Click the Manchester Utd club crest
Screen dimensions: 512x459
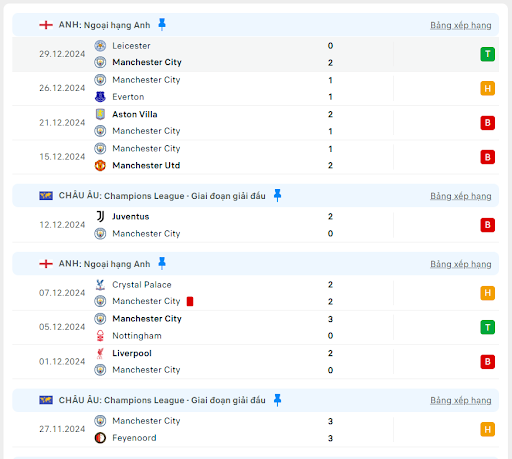pyautogui.click(x=100, y=165)
